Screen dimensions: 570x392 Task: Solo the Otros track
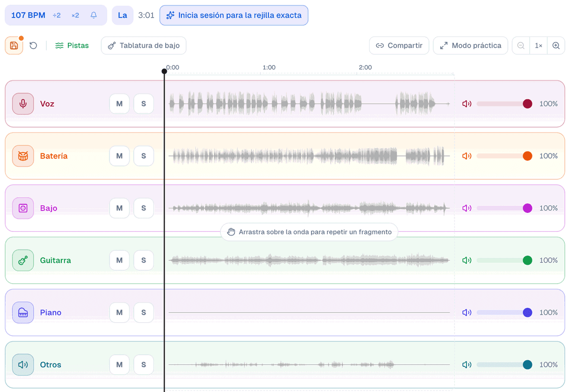coord(143,365)
